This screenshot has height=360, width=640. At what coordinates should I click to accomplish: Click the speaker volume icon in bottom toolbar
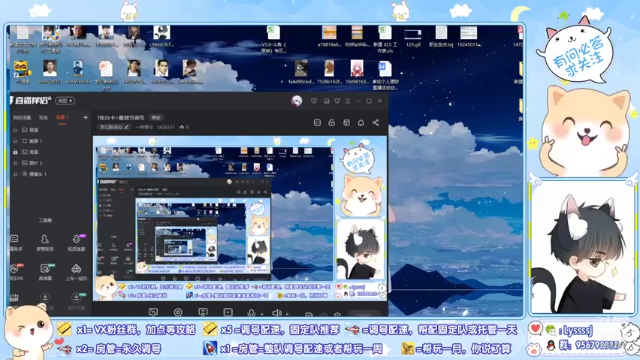(276, 313)
